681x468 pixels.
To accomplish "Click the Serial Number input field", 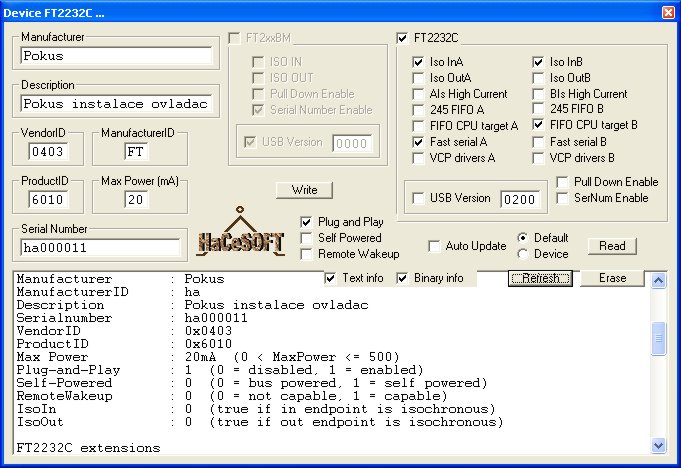I will point(99,247).
